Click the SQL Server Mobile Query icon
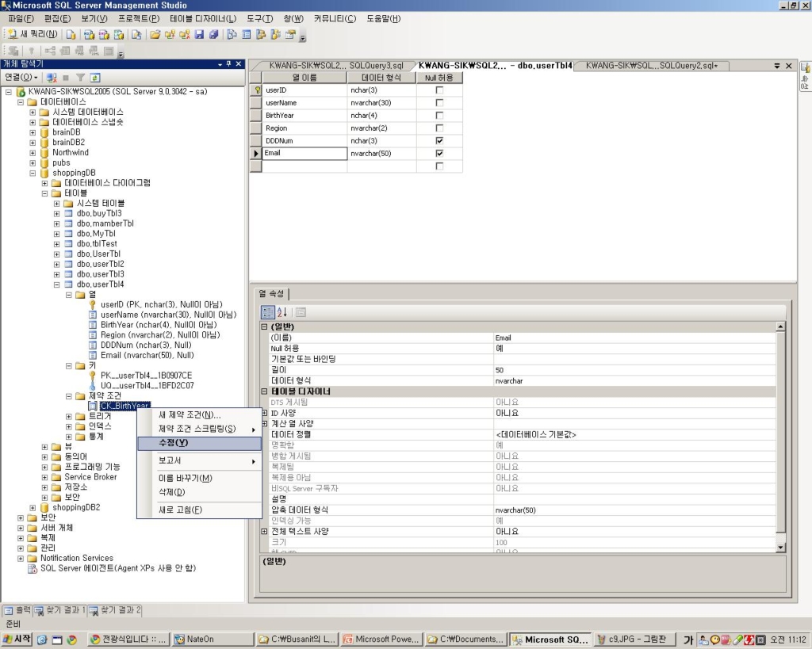 pos(136,35)
